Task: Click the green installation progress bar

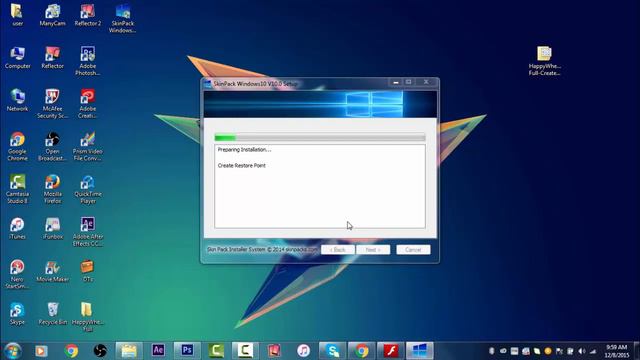Action: [320, 138]
